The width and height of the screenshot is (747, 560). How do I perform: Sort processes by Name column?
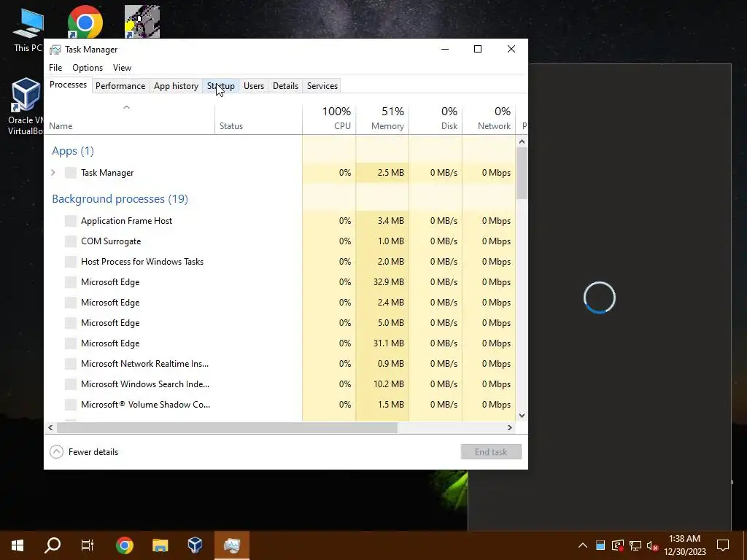pyautogui.click(x=130, y=119)
